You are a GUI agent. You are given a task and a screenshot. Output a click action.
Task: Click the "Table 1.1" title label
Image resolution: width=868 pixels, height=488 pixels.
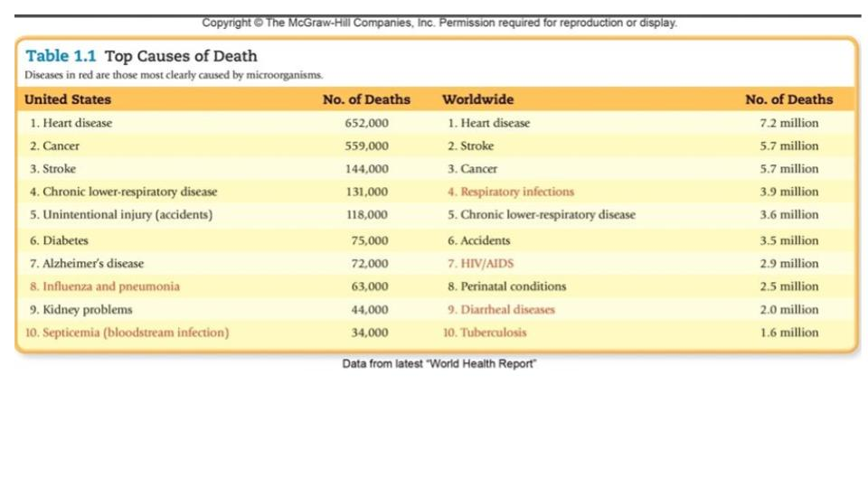61,56
